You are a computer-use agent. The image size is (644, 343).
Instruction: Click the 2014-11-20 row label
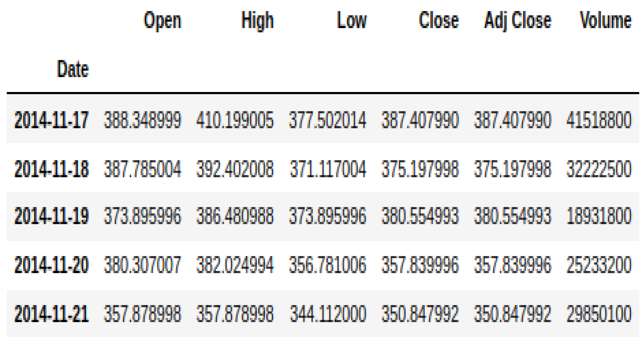click(51, 265)
